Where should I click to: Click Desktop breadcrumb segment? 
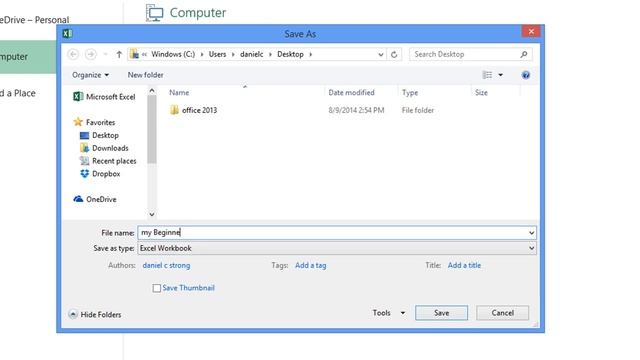(x=290, y=54)
